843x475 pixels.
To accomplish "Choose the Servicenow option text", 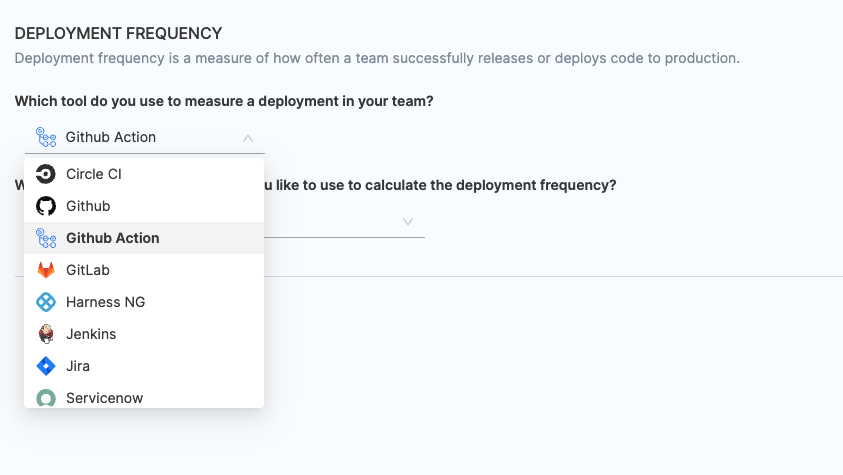I will pyautogui.click(x=104, y=398).
